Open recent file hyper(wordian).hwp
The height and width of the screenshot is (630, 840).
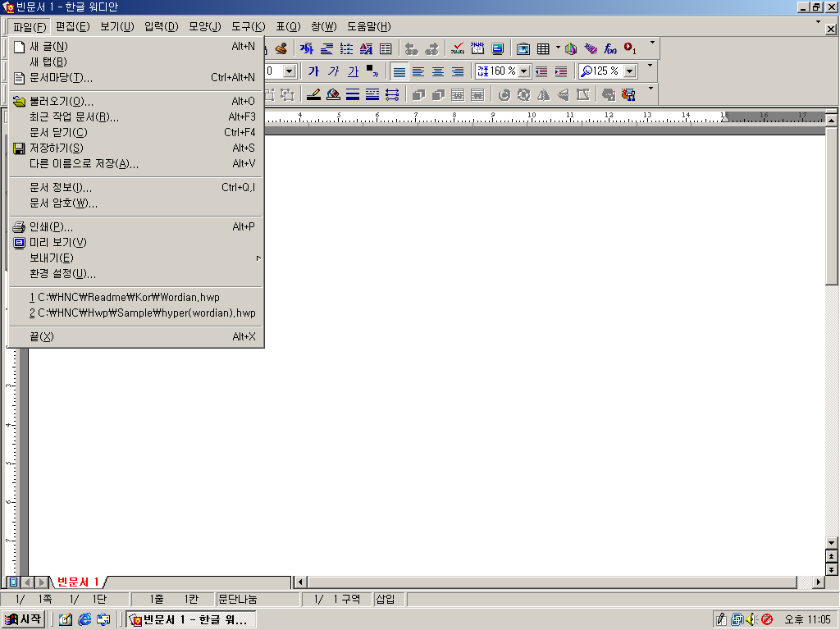135,313
